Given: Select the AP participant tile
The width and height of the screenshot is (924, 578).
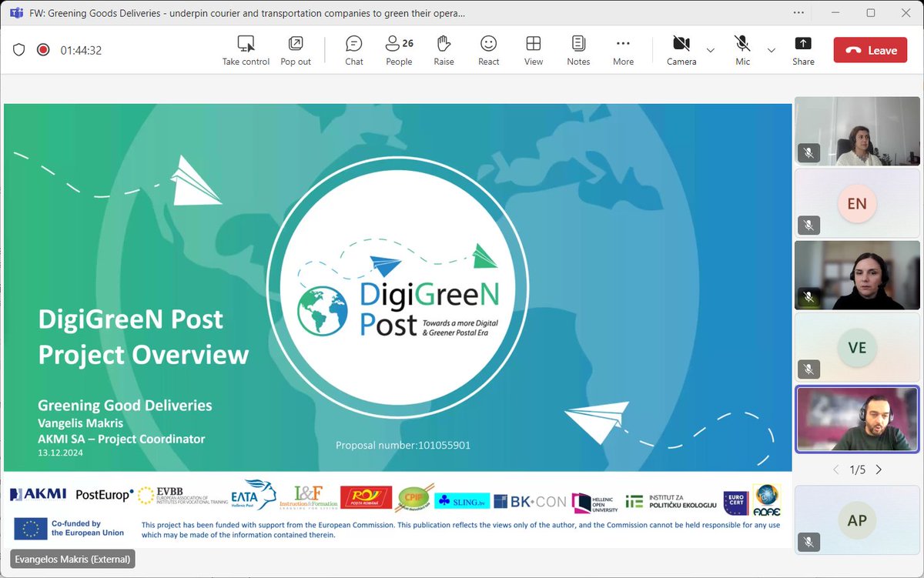Looking at the screenshot, I should click(857, 520).
